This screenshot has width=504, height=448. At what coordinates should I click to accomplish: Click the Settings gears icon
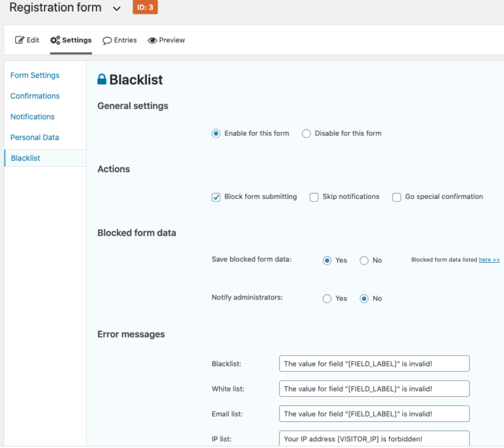(x=55, y=40)
